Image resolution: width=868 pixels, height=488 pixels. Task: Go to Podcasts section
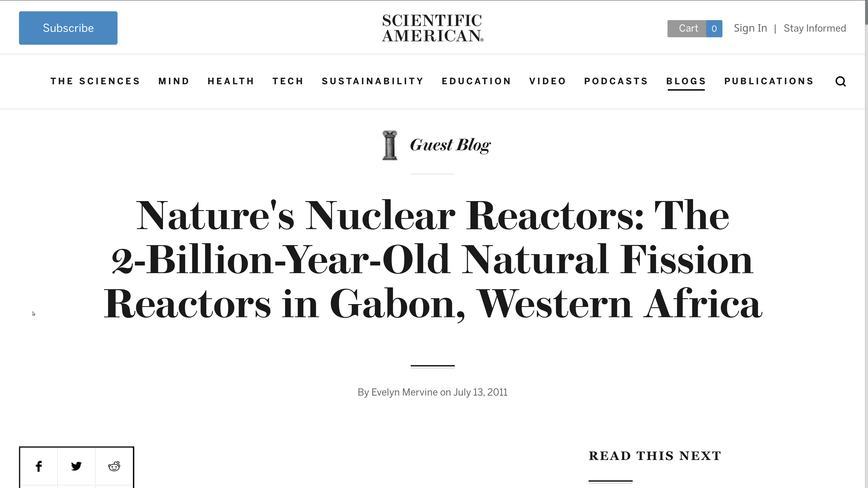[616, 81]
